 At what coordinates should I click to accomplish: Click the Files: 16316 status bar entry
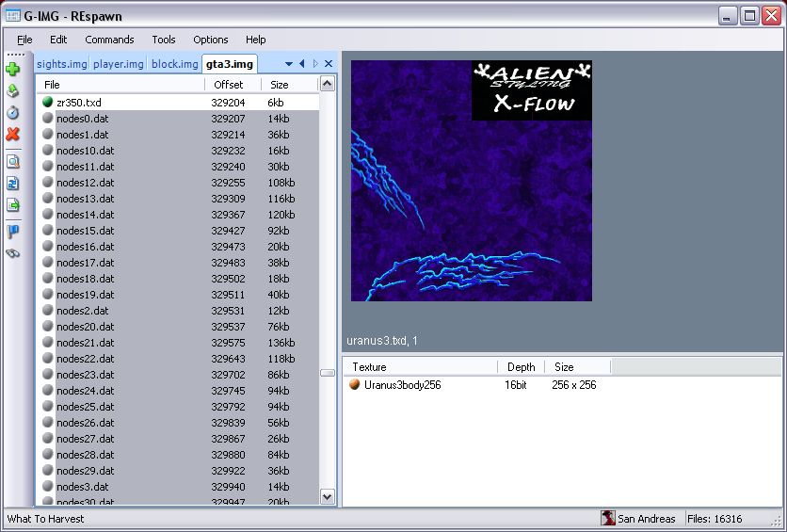coord(715,519)
